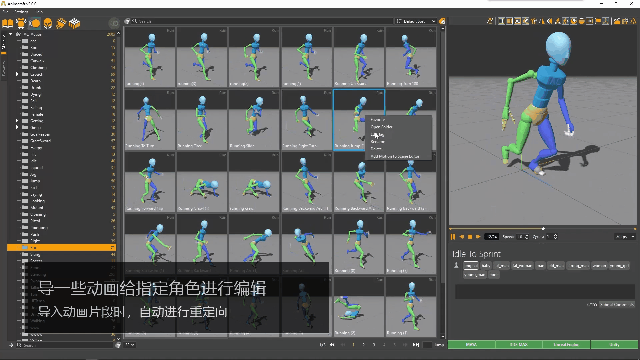Choose the helmet mask icon
The image size is (640, 360).
[48, 23]
